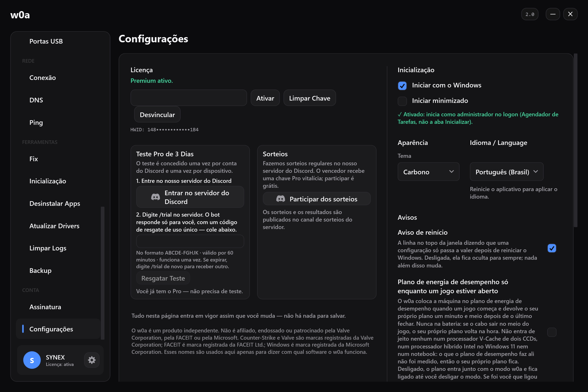Focus the license key input field
Viewport: 588px width, 392px height.
189,98
